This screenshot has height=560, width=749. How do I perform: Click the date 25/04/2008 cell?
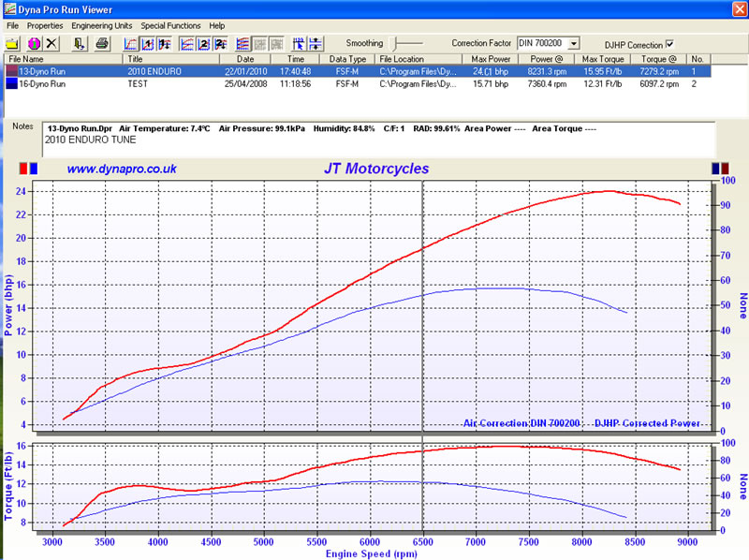245,83
